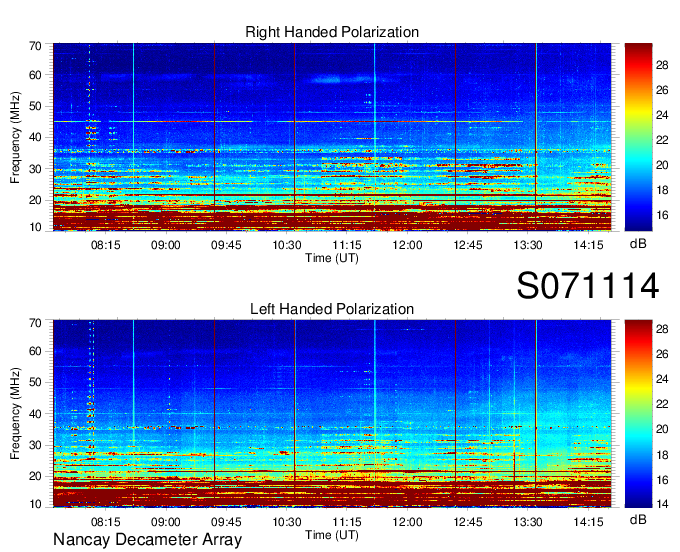Click the horizontal 45 MHz interference line in top plot

click(x=288, y=122)
